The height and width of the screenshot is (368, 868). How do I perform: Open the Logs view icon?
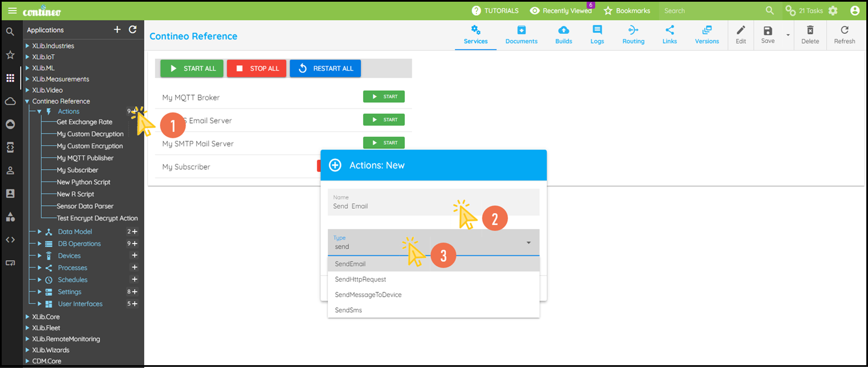tap(597, 33)
